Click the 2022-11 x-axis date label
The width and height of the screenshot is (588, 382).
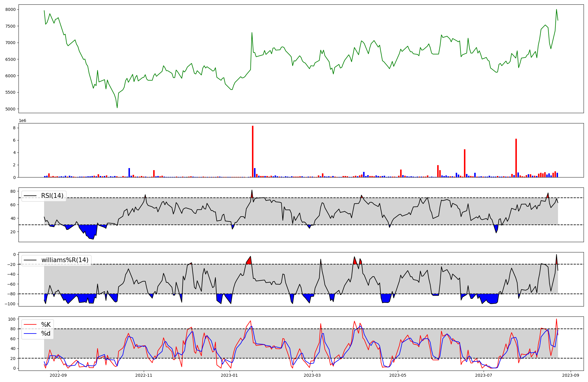144,375
